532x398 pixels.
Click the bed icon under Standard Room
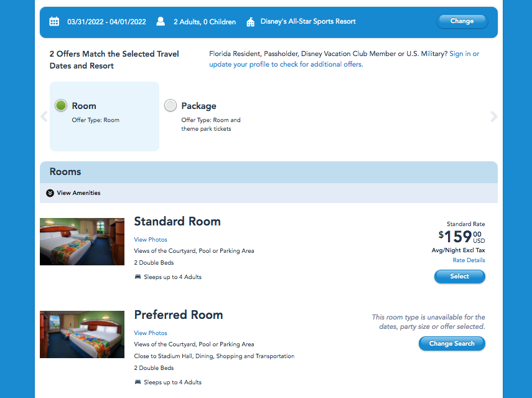pos(138,277)
